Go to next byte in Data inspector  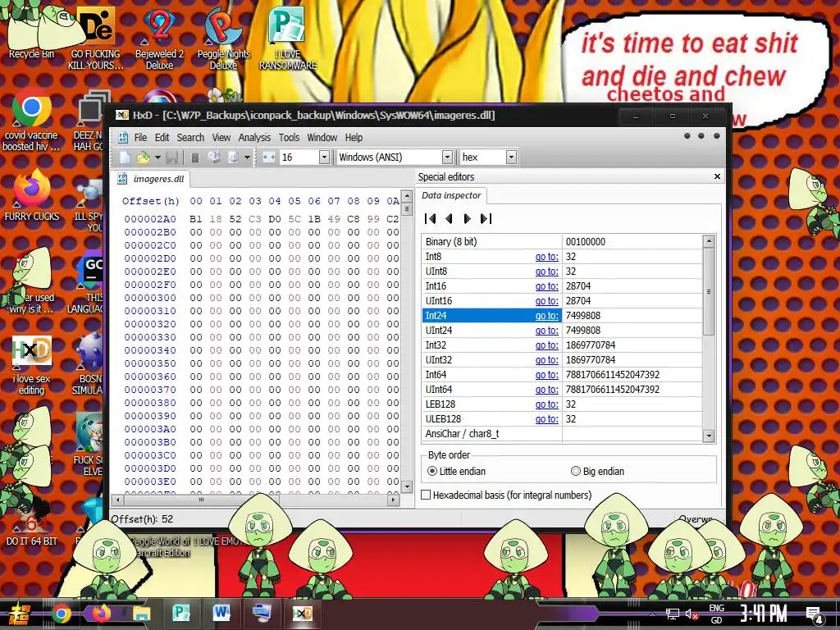467,218
